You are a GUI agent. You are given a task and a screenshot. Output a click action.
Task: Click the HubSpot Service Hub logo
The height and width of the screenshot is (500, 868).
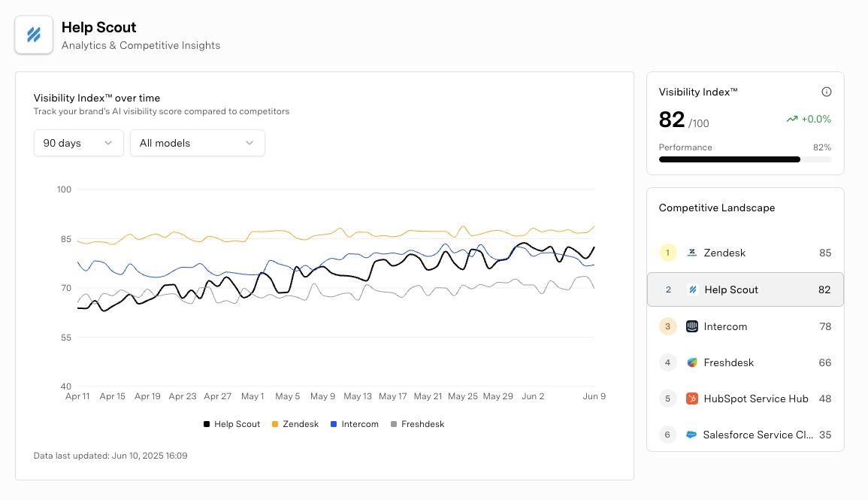point(691,398)
